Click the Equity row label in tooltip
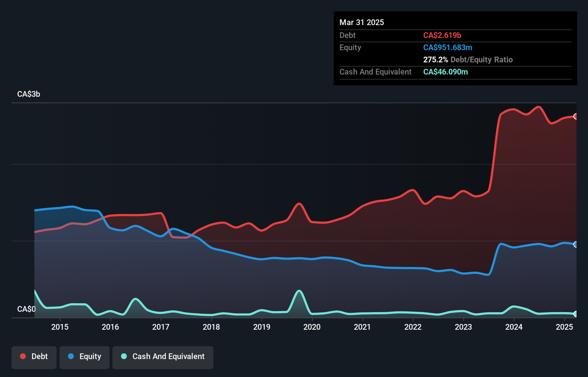 [350, 47]
